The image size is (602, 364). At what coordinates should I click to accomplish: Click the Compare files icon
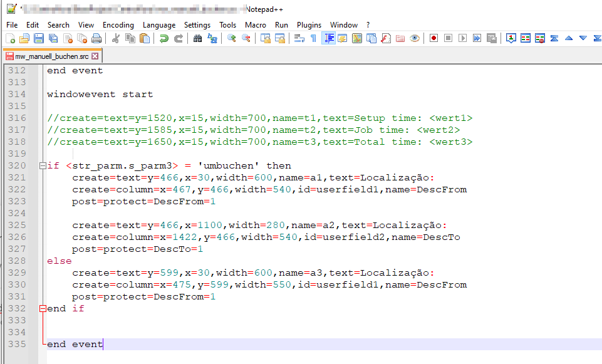(x=526, y=38)
